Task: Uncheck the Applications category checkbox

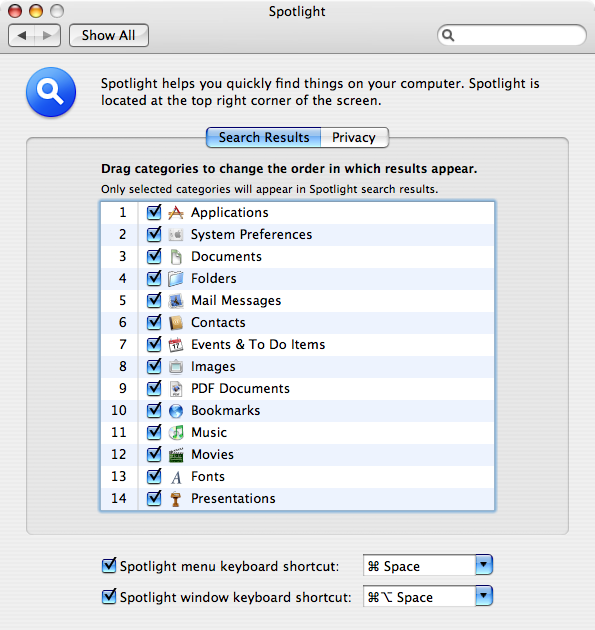Action: tap(154, 212)
